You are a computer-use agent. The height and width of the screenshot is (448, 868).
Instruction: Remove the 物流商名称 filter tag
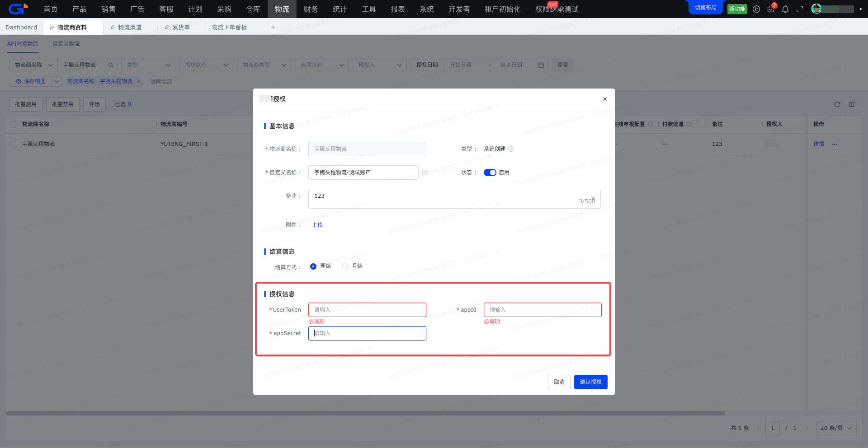point(139,81)
